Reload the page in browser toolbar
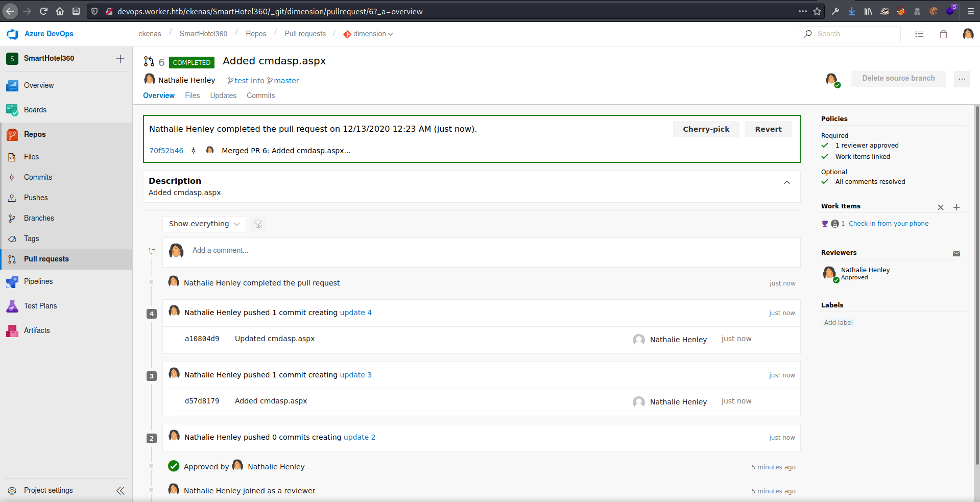Image resolution: width=980 pixels, height=502 pixels. 43,11
